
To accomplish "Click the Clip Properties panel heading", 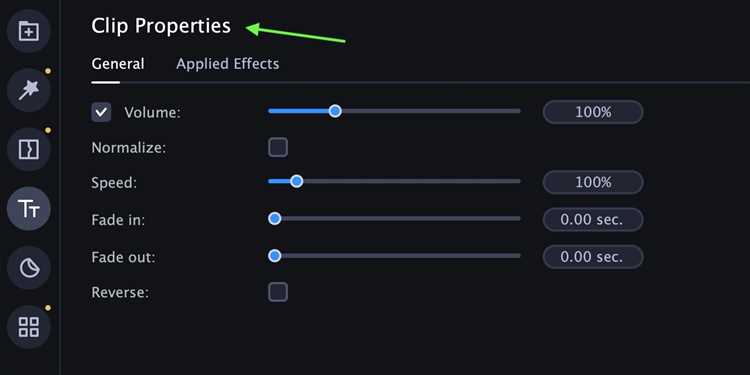I will (x=161, y=26).
